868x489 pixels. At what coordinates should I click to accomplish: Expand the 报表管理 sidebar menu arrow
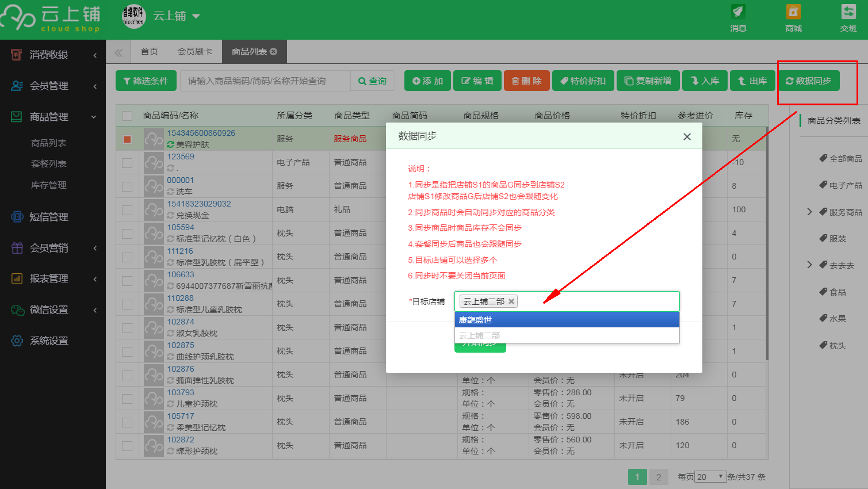tap(95, 279)
